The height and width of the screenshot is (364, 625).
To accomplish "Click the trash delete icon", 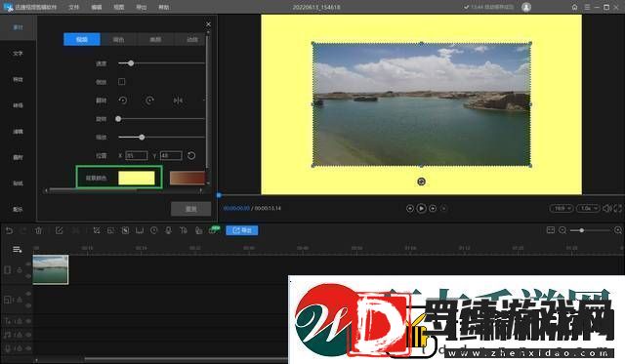I will pyautogui.click(x=39, y=230).
